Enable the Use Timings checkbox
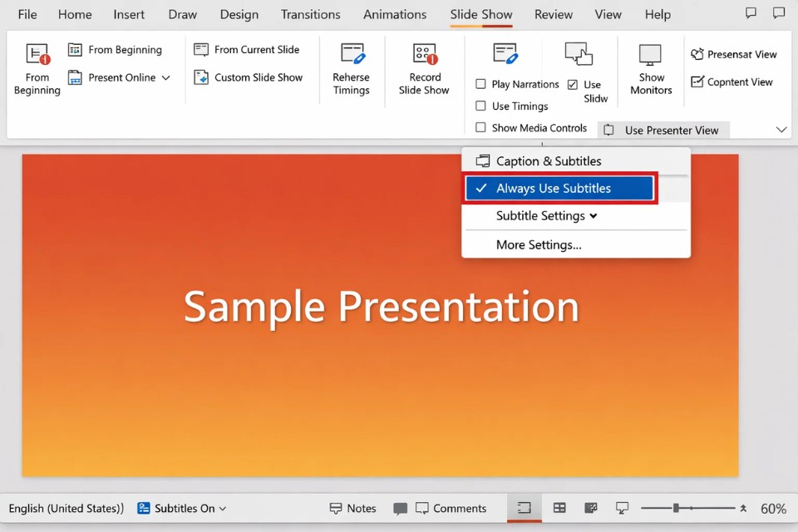Screen dimensions: 798x532 (480, 106)
